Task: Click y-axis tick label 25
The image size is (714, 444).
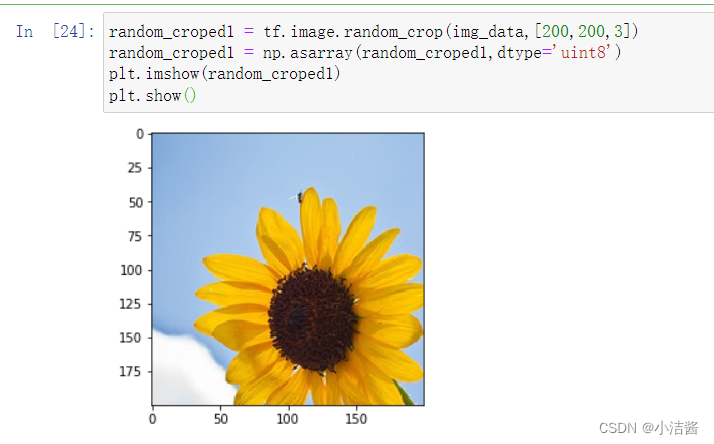Action: [135, 168]
